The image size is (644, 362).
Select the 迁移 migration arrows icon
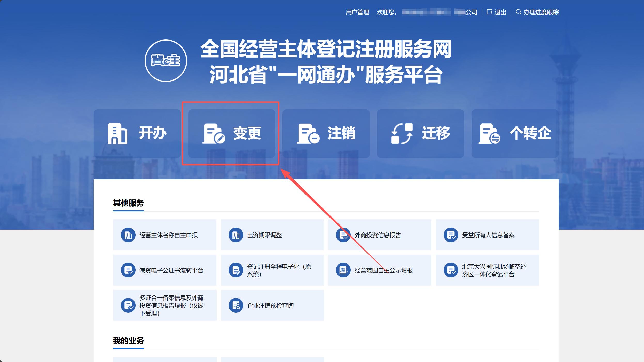click(x=402, y=133)
